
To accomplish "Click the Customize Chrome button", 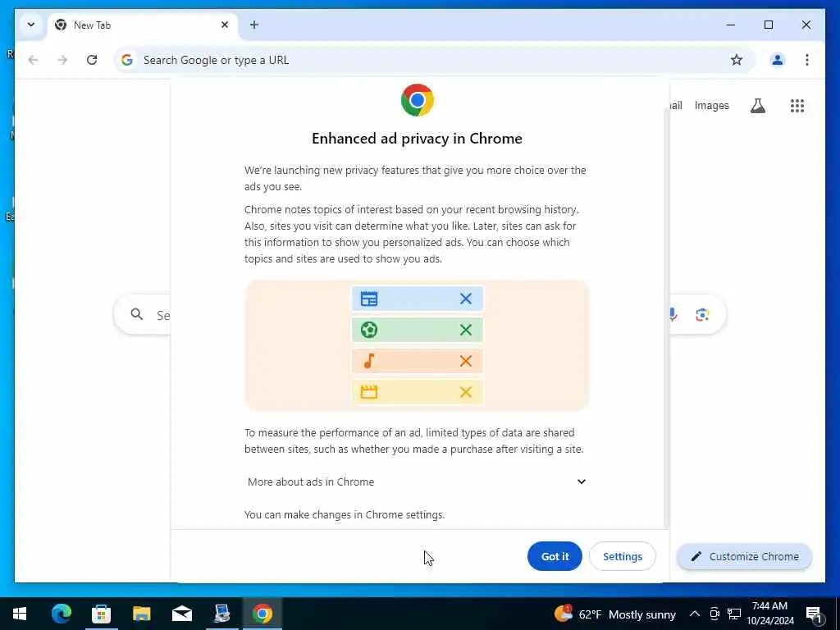I will point(745,557).
